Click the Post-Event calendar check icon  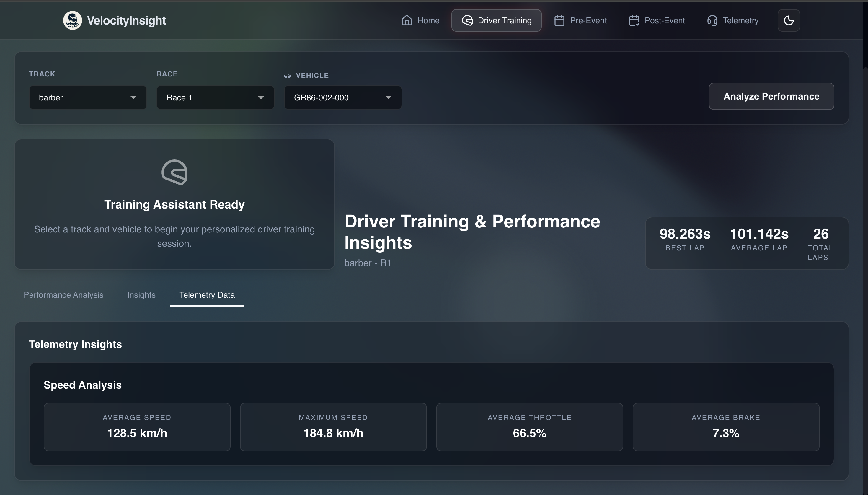(x=634, y=20)
